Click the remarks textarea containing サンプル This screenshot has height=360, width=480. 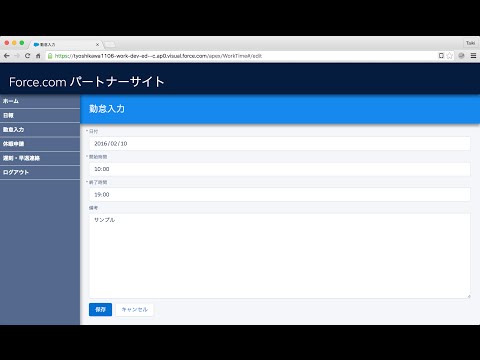[279, 256]
